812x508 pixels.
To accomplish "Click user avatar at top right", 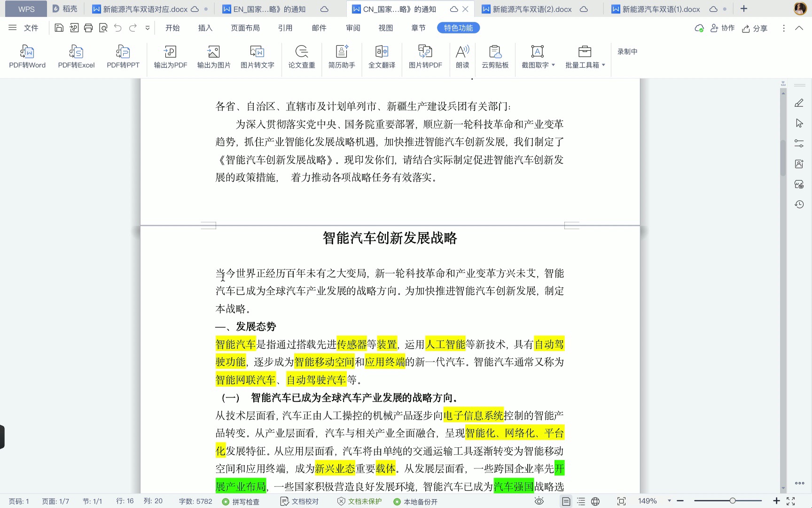I will click(x=800, y=8).
